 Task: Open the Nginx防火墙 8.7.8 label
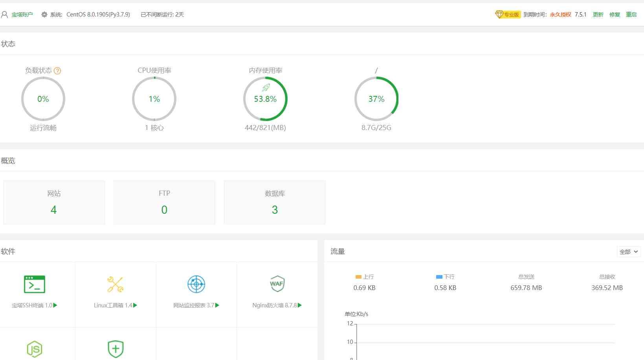point(275,305)
